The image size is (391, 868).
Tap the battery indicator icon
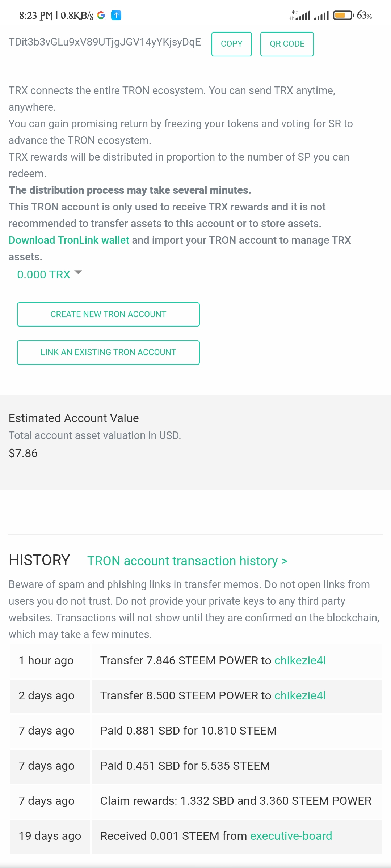pyautogui.click(x=342, y=15)
